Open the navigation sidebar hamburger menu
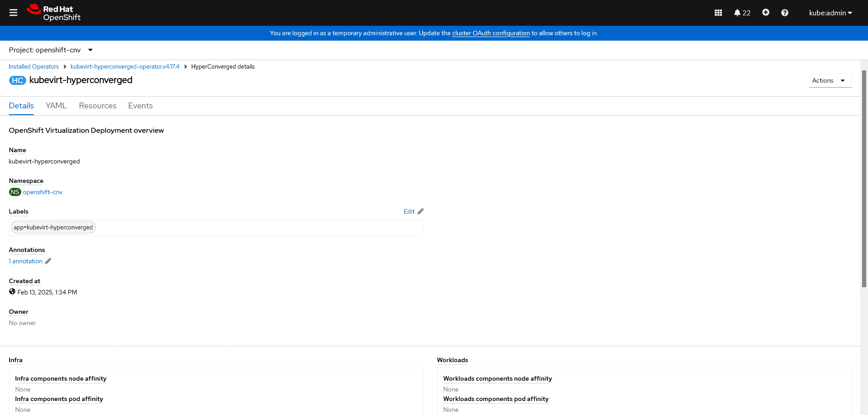The width and height of the screenshot is (868, 415). (13, 13)
